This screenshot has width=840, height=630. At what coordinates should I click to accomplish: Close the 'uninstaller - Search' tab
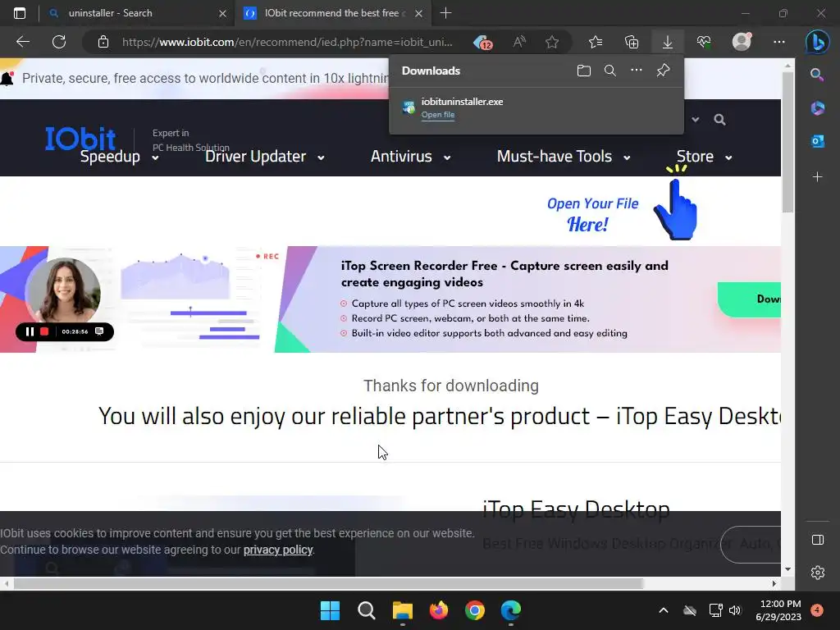pyautogui.click(x=222, y=13)
